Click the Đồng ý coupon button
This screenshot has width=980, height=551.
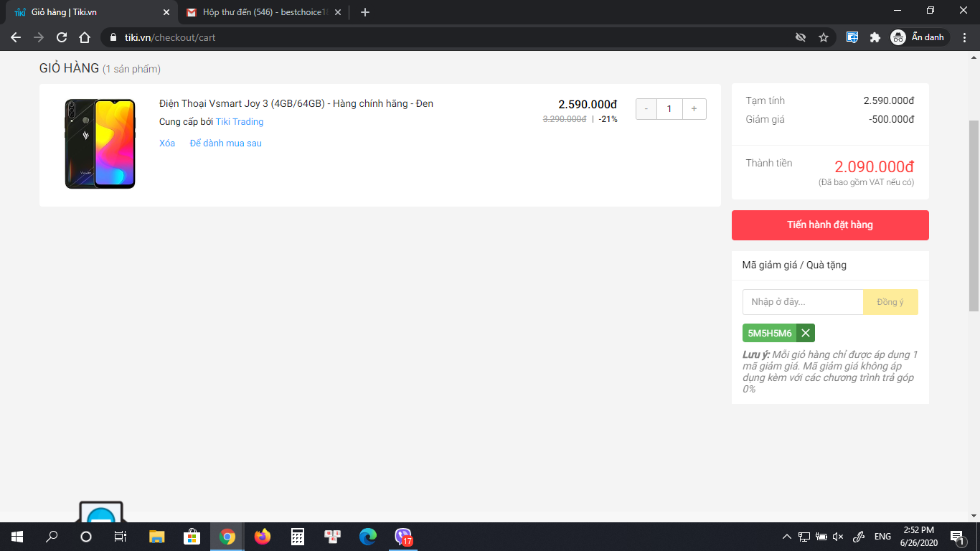pos(890,302)
